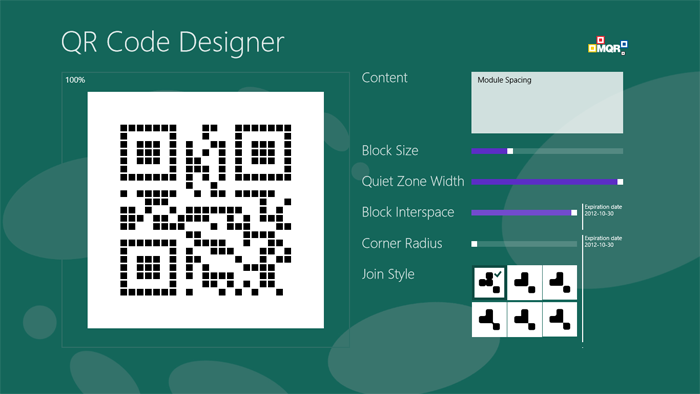
Task: Click the Block Size label
Action: [390, 151]
